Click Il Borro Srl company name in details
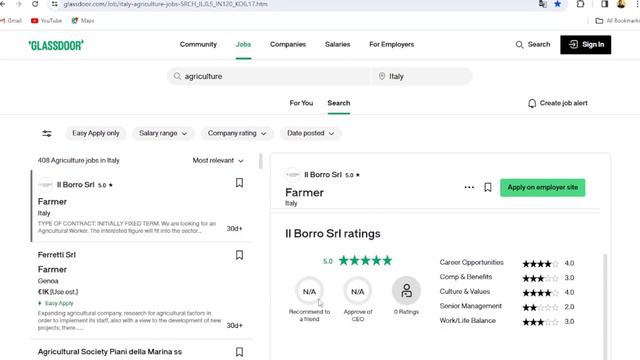The image size is (640, 360). coord(323,175)
